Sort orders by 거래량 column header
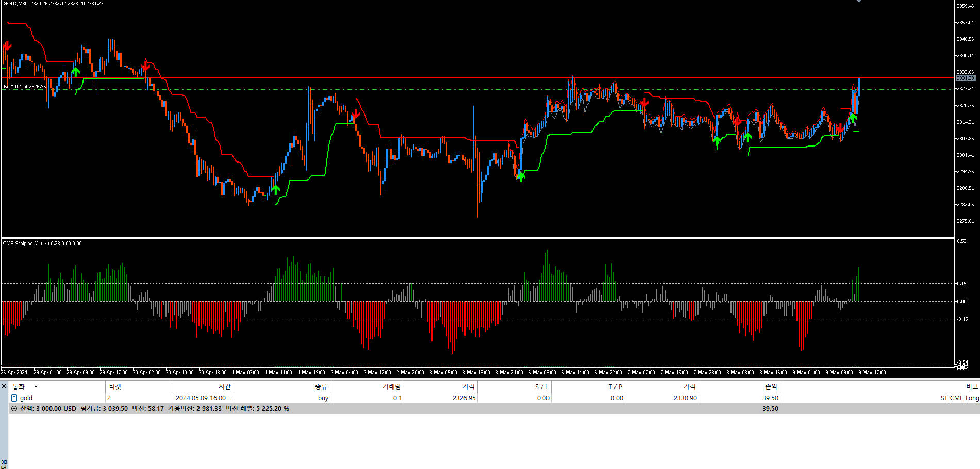This screenshot has width=980, height=469. pyautogui.click(x=391, y=386)
